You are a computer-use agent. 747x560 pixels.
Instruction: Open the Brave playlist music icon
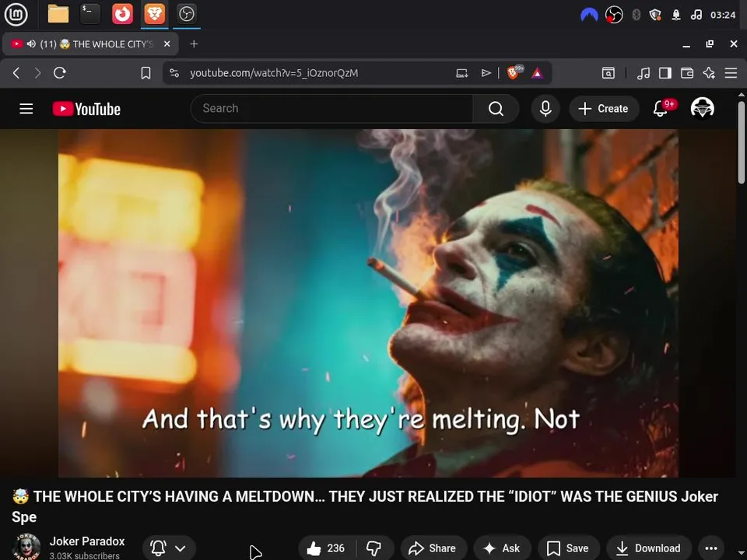644,73
